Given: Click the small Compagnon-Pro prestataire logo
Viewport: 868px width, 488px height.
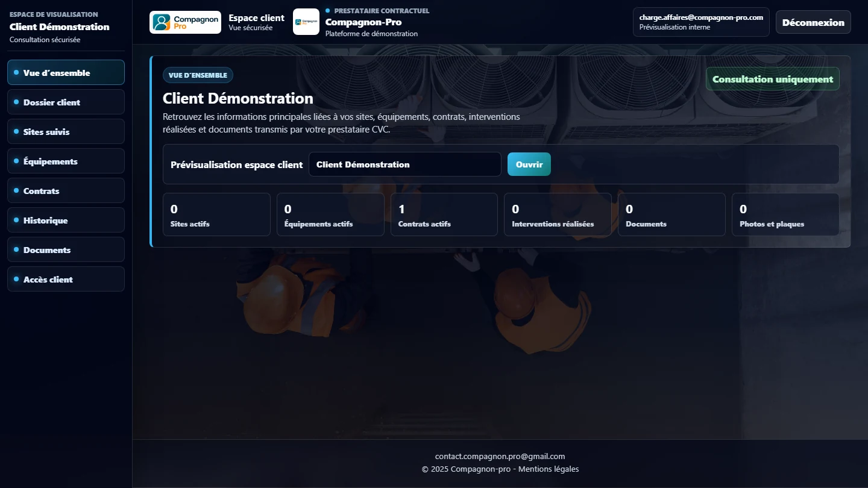Looking at the screenshot, I should tap(306, 22).
